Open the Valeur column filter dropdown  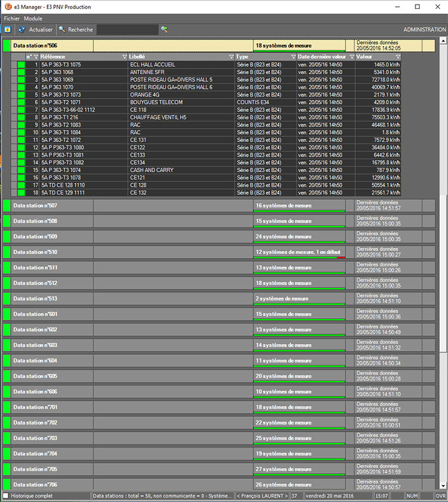point(397,57)
